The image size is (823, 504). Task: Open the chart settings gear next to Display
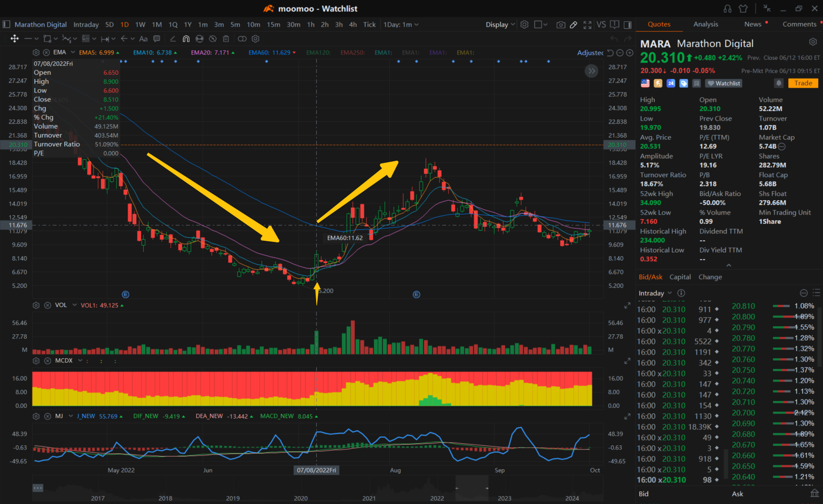tap(524, 25)
